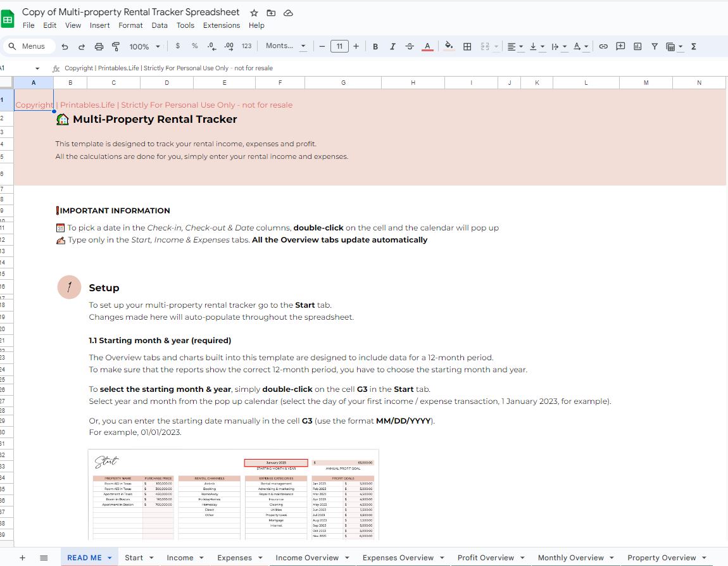728x566 pixels.
Task: Open the Name box dropdown arrow
Action: click(37, 68)
